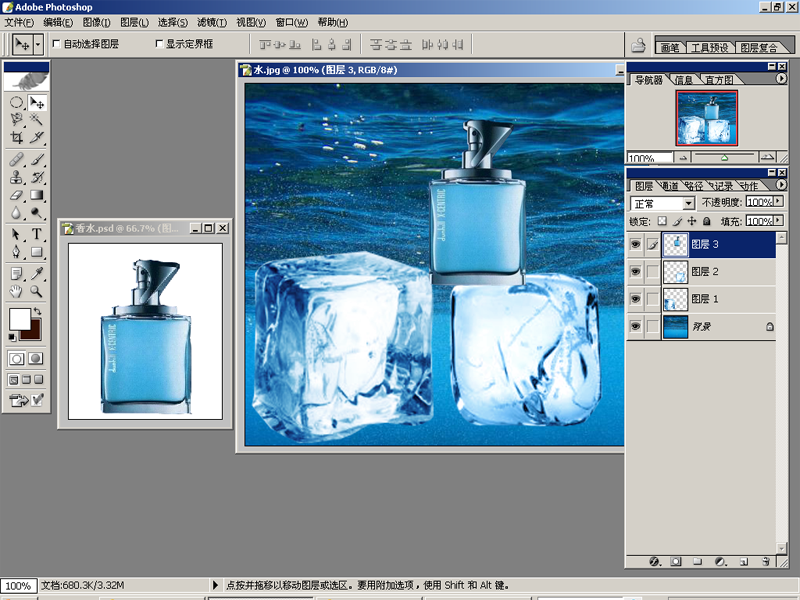The image size is (800, 600).
Task: Open fill slider arrow
Action: coord(778,220)
